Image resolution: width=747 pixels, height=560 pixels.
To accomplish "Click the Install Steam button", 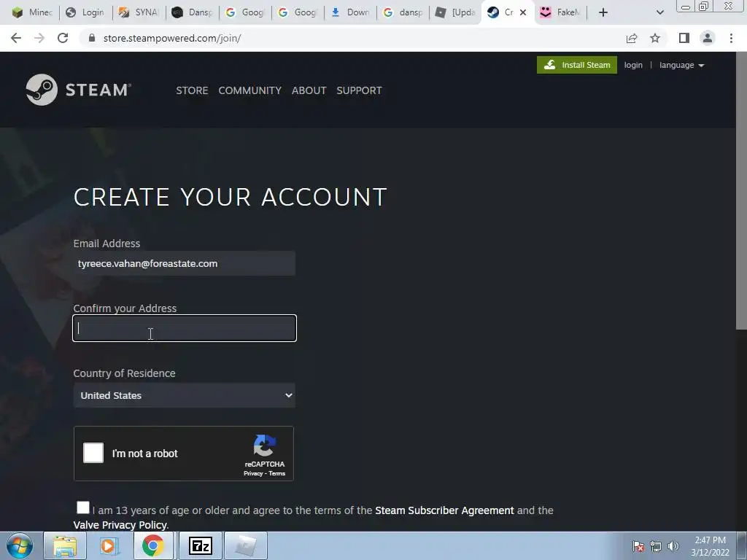I will click(577, 65).
